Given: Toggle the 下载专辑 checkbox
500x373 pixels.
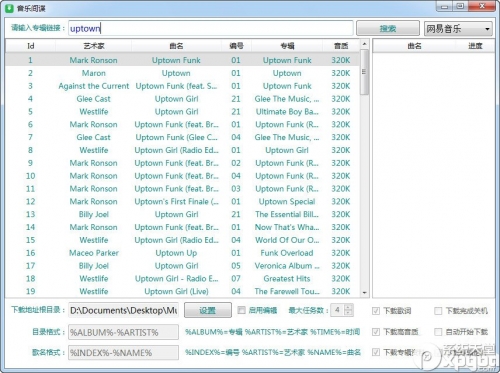Looking at the screenshot, I should pos(376,352).
